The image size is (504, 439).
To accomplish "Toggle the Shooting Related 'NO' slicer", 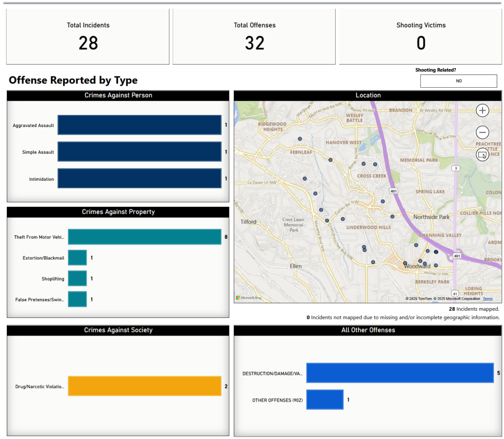I will coord(458,81).
